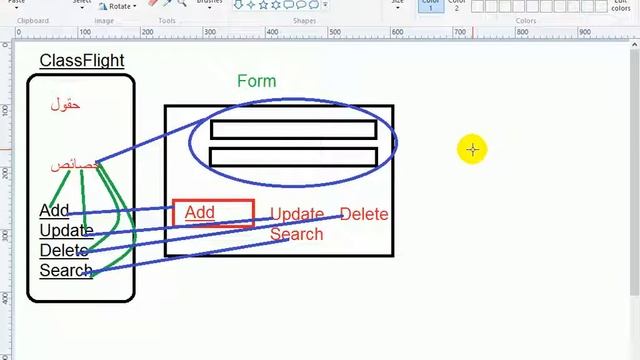
Task: Expand the Shapes gallery list
Action: (325, 5)
